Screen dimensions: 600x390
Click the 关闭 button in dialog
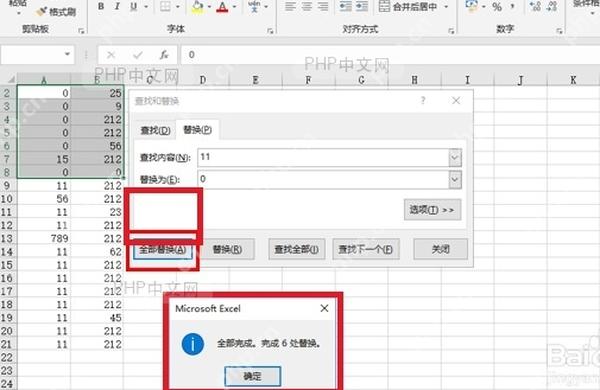[440, 250]
